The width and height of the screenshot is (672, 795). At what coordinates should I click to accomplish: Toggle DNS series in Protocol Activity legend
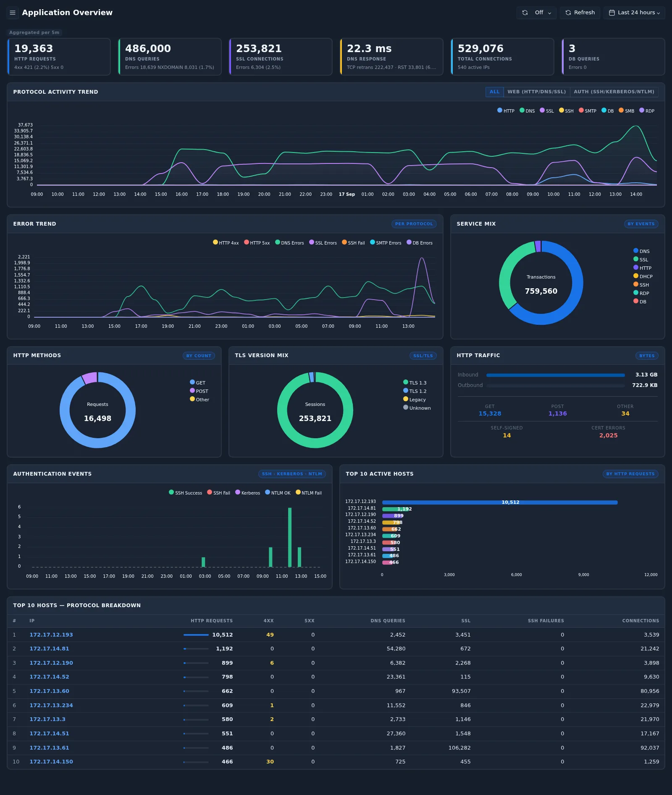[527, 111]
